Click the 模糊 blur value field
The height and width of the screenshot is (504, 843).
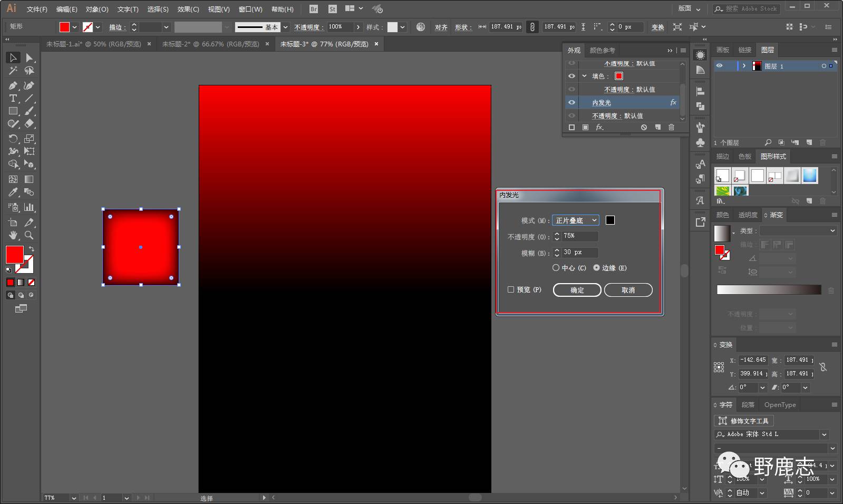(x=580, y=253)
